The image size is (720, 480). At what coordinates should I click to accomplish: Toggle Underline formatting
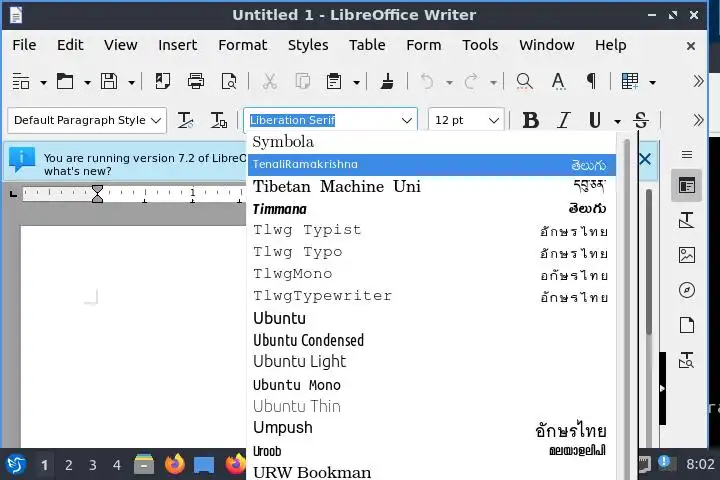595,120
